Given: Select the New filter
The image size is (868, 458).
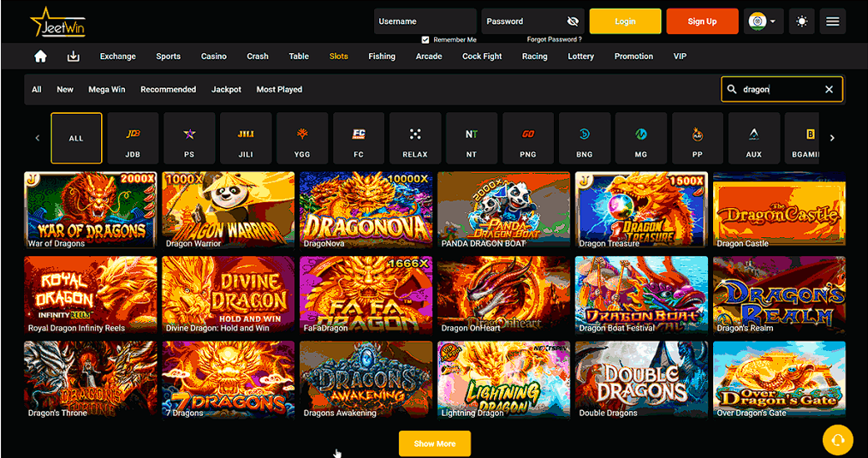Looking at the screenshot, I should (x=65, y=89).
